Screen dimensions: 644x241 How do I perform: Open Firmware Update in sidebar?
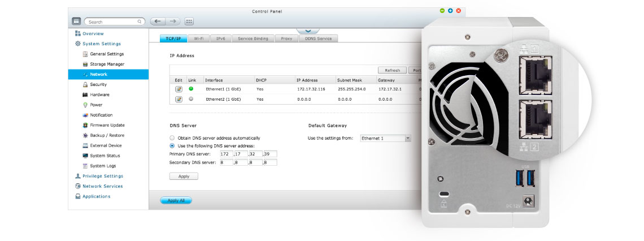click(107, 125)
